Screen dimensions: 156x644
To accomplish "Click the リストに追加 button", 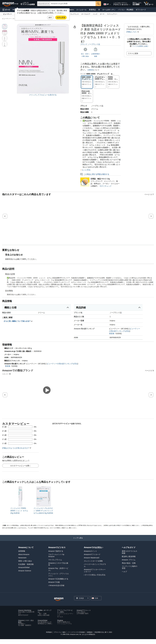I will (139, 53).
